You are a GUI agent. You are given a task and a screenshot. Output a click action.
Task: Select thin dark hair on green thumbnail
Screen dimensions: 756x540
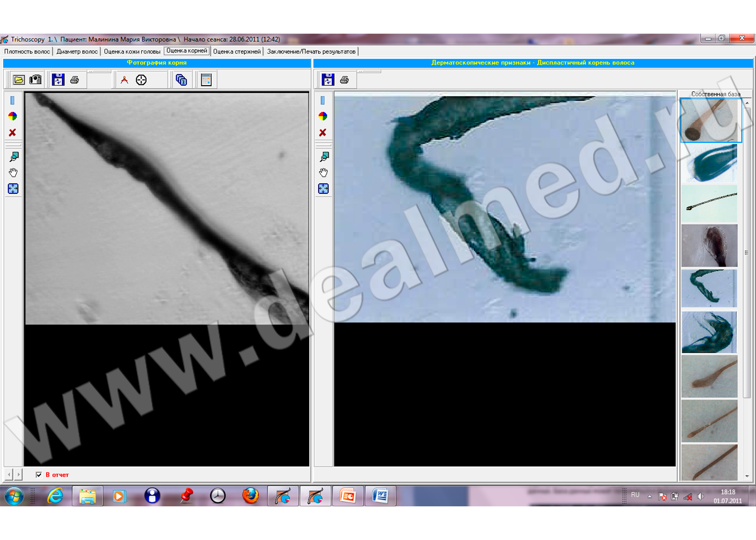tap(710, 203)
